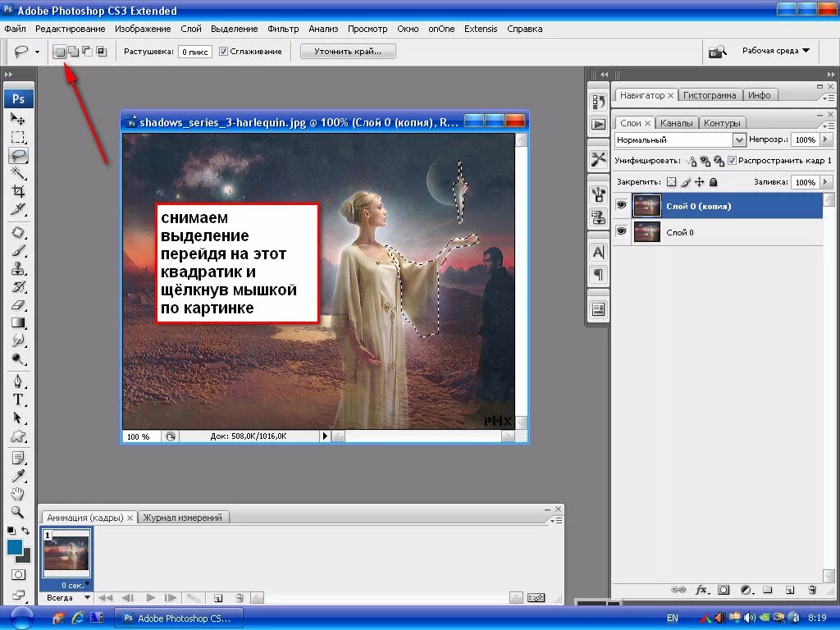Viewport: 840px width, 630px height.
Task: Switch to the Журнал измерений tab
Action: pos(182,518)
